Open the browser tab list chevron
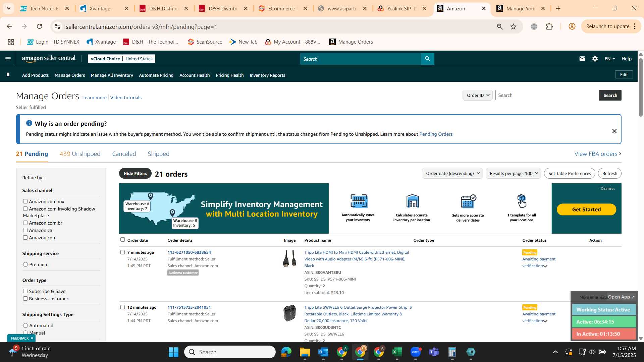Viewport: 644px width, 362px height. [x=8, y=8]
